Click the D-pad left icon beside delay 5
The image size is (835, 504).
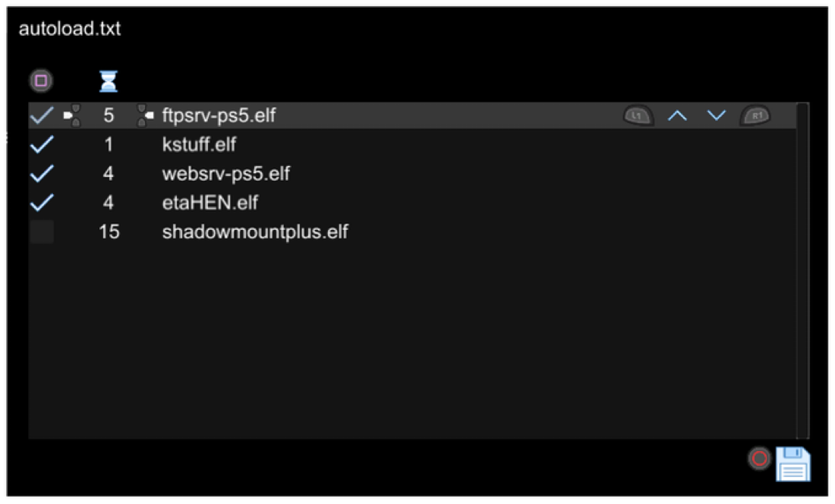click(x=72, y=115)
